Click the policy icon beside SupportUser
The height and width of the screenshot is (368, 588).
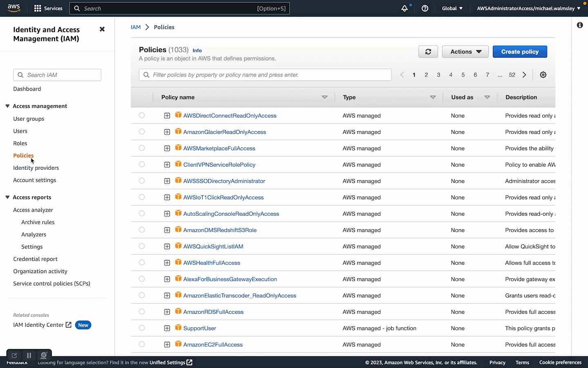point(178,328)
